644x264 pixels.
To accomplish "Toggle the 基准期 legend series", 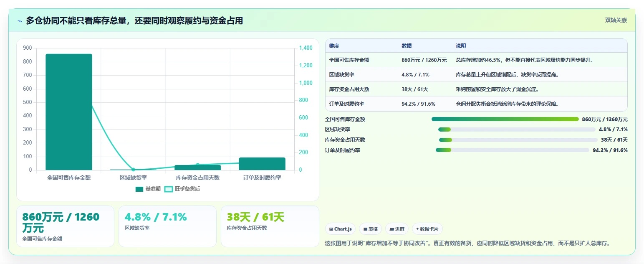I will 148,189.
